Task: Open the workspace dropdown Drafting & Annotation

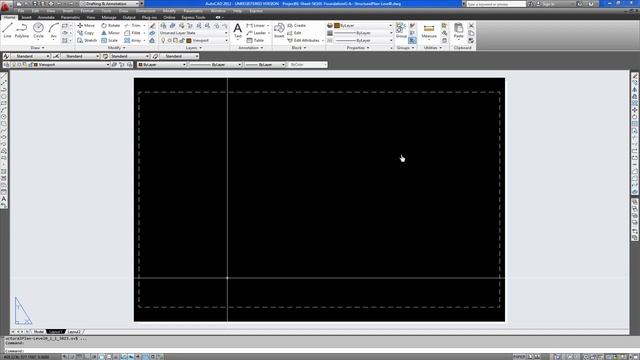Action: [x=110, y=4]
